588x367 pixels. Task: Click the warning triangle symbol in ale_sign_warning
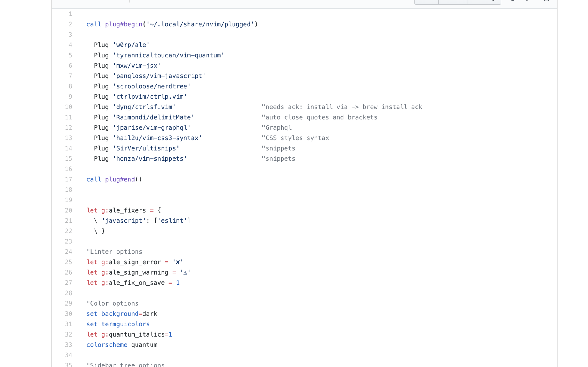[x=185, y=273]
